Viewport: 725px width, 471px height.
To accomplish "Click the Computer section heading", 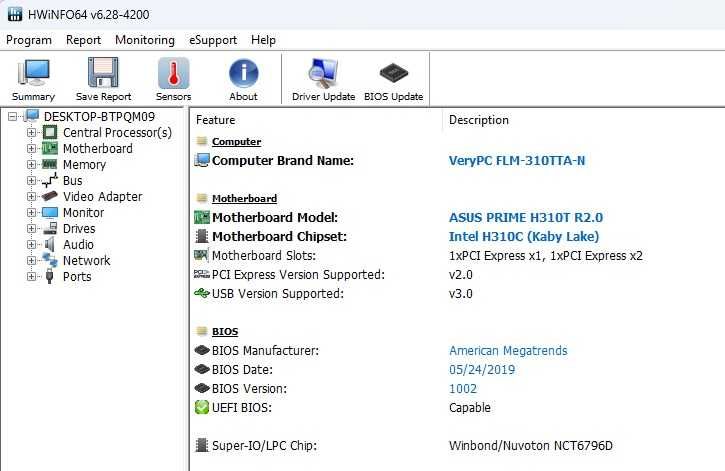I will [236, 141].
